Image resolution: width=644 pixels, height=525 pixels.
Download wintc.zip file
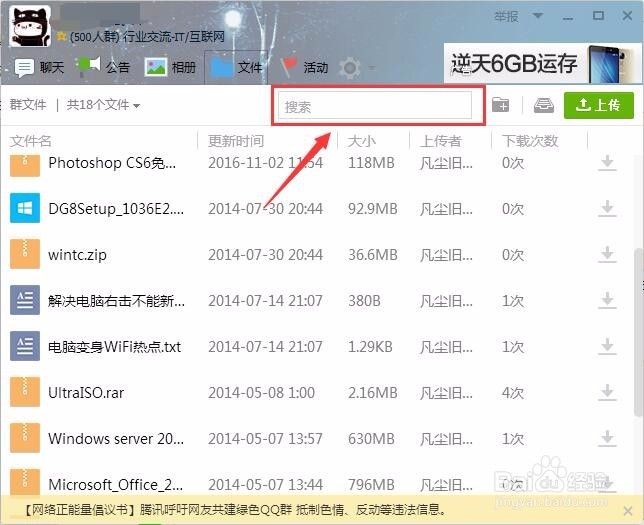[x=607, y=255]
